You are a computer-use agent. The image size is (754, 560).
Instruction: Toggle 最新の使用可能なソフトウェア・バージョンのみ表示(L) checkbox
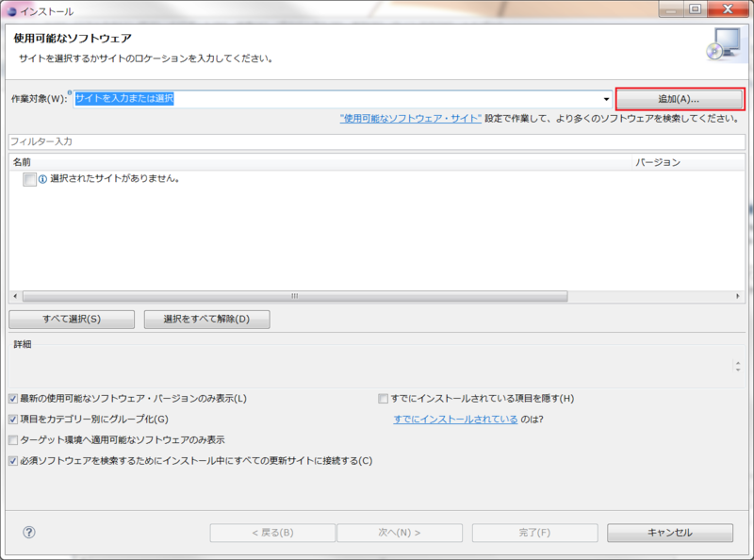(13, 399)
